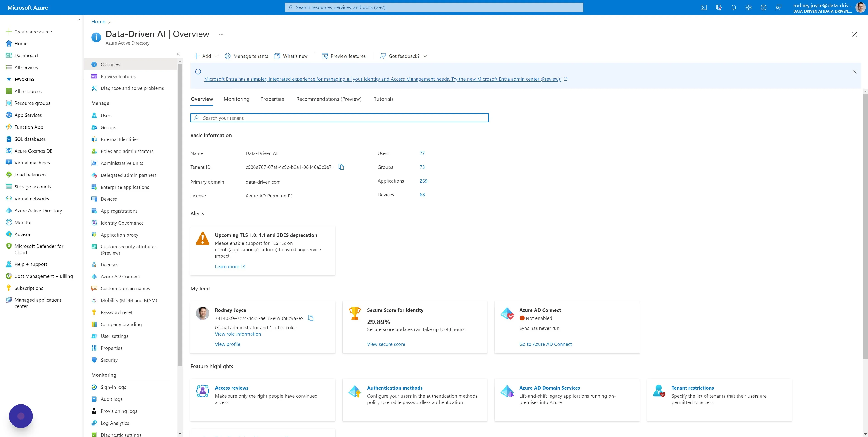Open the more options ellipsis by the title
868x437 pixels.
coord(221,34)
